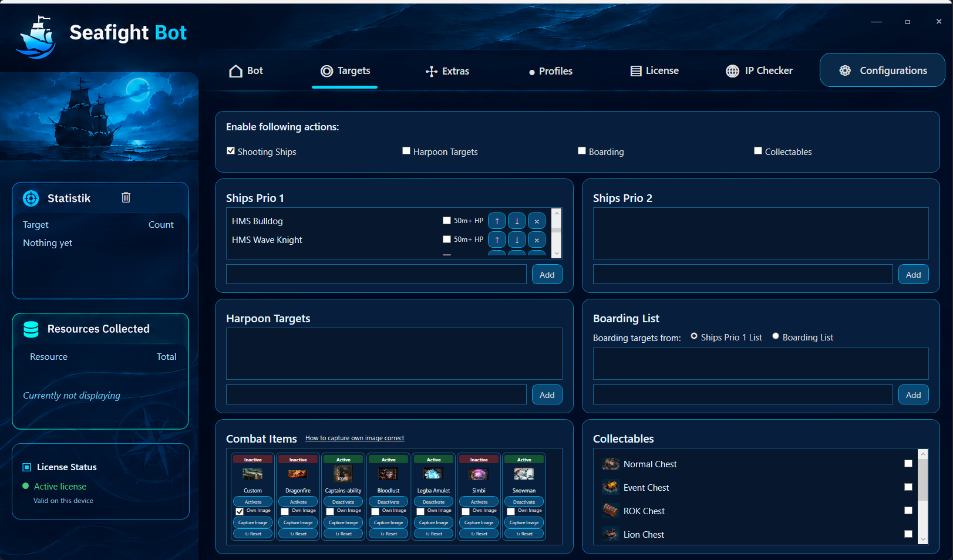Select Boarding List radio option
Viewport: 953px width, 560px height.
click(x=776, y=336)
